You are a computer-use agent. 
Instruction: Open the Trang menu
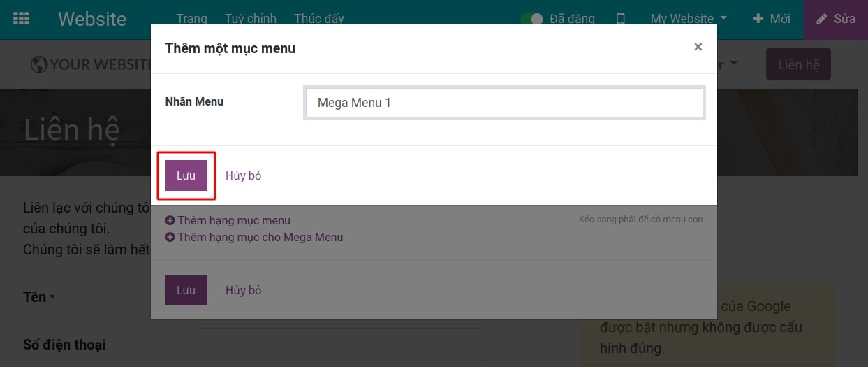[191, 19]
